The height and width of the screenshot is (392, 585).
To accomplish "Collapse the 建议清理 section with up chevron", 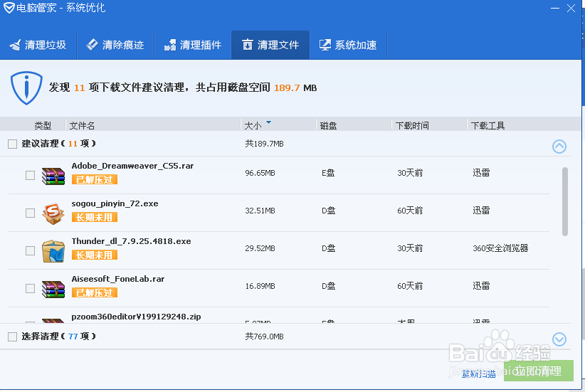I will (x=559, y=147).
